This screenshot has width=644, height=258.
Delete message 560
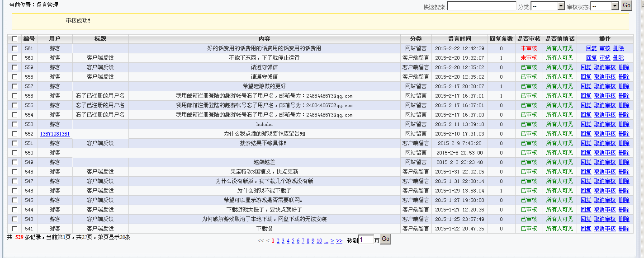tap(618, 58)
